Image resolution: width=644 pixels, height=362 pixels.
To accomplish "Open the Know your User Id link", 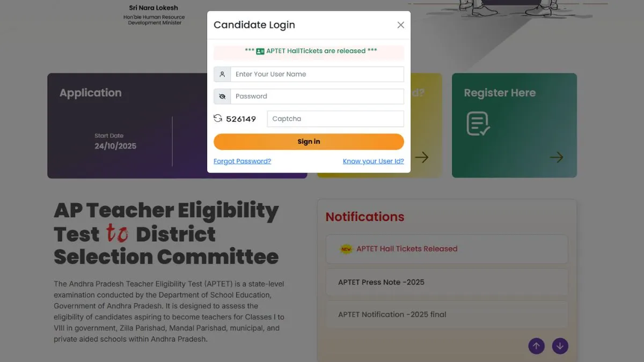I will [x=374, y=161].
